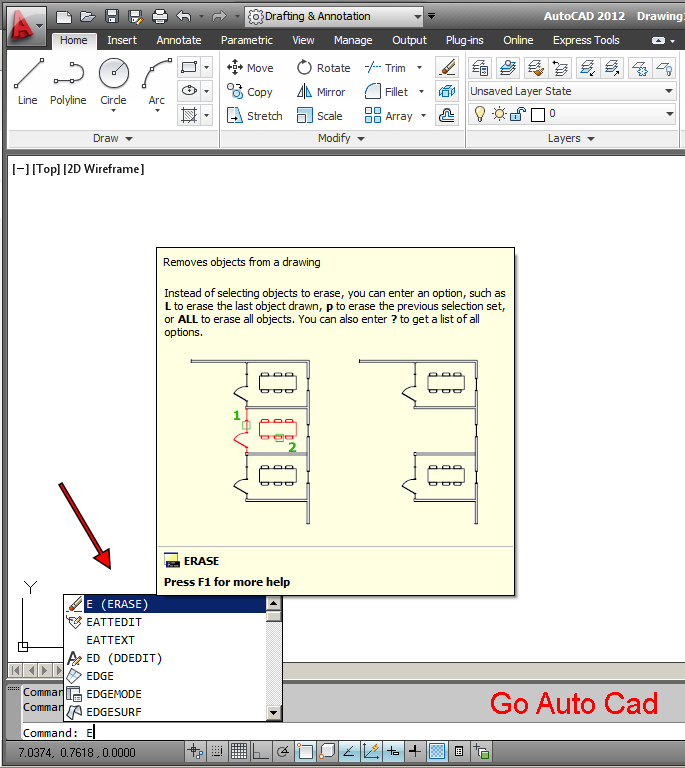This screenshot has width=685, height=768.
Task: Toggle layer 0 on/off lightbulb
Action: pyautogui.click(x=480, y=114)
